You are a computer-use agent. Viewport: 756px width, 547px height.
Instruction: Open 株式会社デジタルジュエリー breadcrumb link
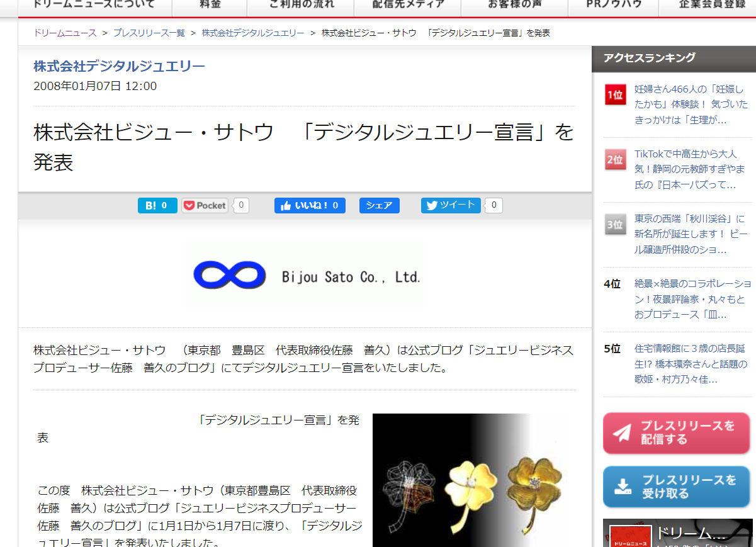point(253,33)
